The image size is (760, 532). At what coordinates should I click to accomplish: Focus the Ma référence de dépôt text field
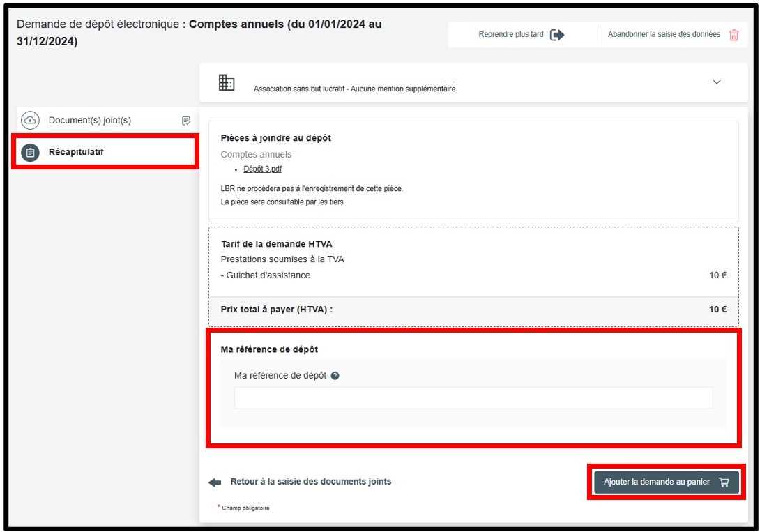click(x=473, y=398)
